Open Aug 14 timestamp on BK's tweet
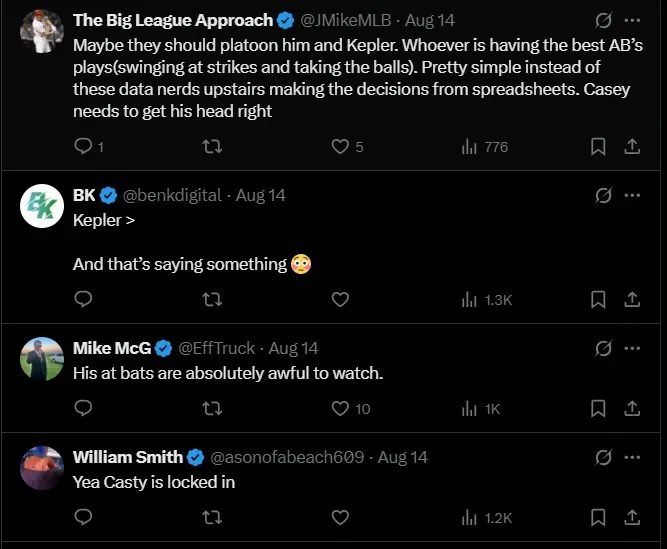667x549 pixels. [260, 195]
